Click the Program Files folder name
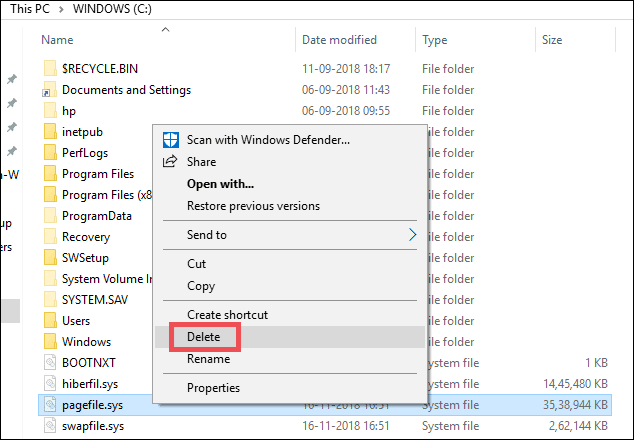The height and width of the screenshot is (440, 634). (x=98, y=174)
